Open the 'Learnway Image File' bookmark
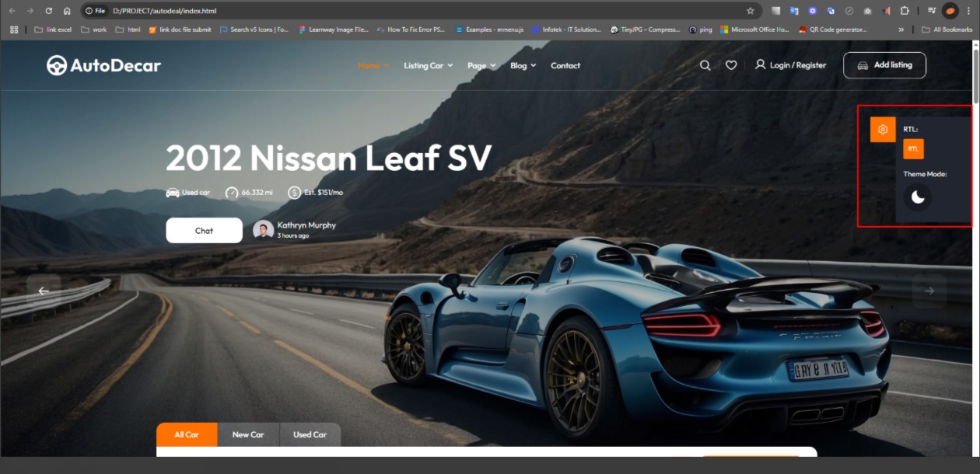 (x=333, y=30)
